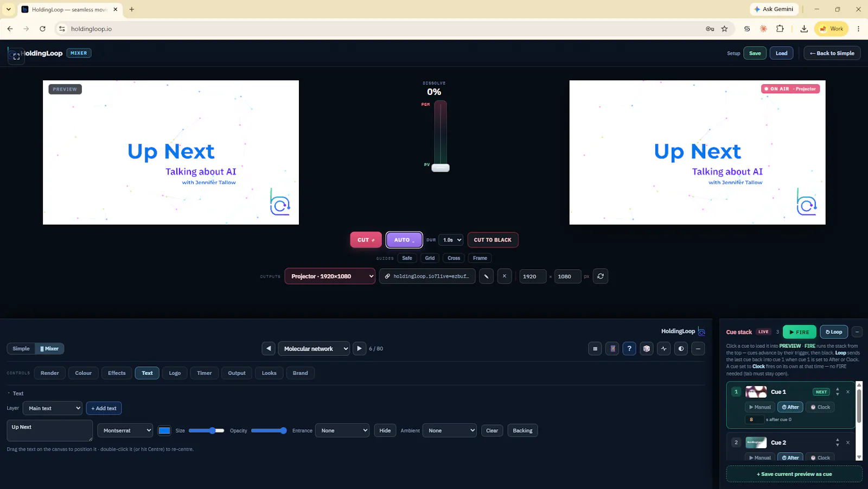868x489 pixels.
Task: Set Cue 1 trigger to Manual
Action: tap(759, 407)
